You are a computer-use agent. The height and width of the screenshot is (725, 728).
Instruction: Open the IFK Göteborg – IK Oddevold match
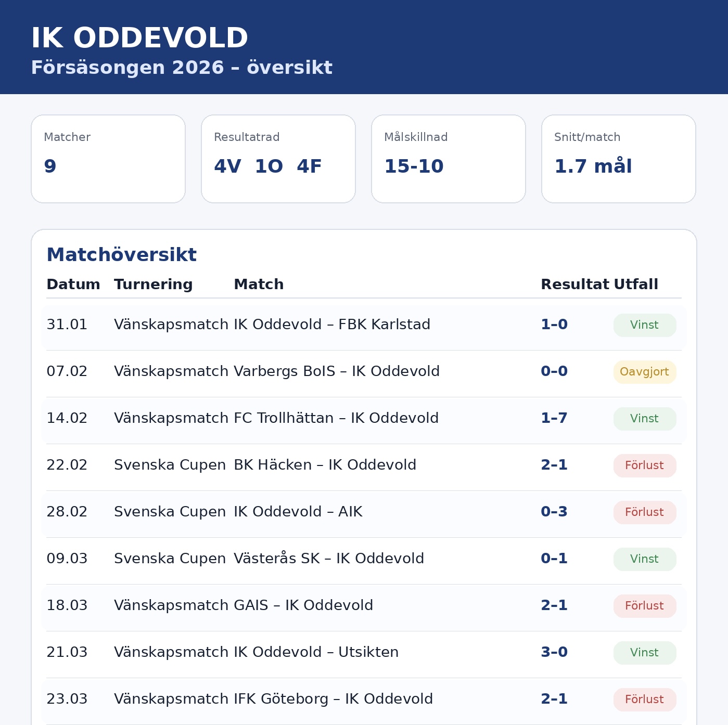click(x=333, y=699)
